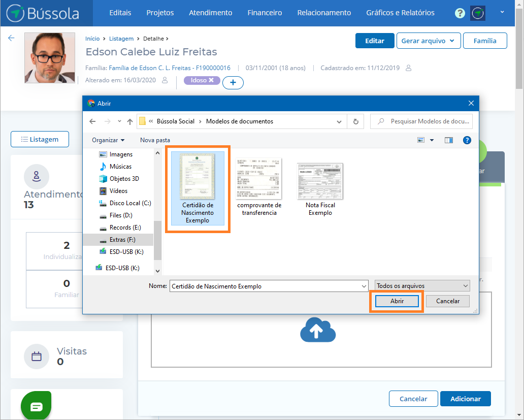Open the Família de Edson link
524x420 pixels.
click(170, 68)
